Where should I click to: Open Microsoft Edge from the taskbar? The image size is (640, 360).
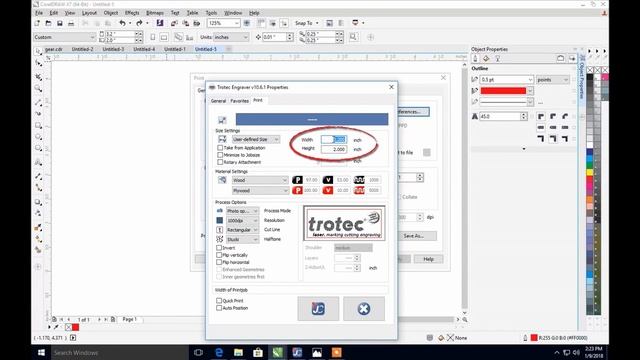(x=219, y=352)
